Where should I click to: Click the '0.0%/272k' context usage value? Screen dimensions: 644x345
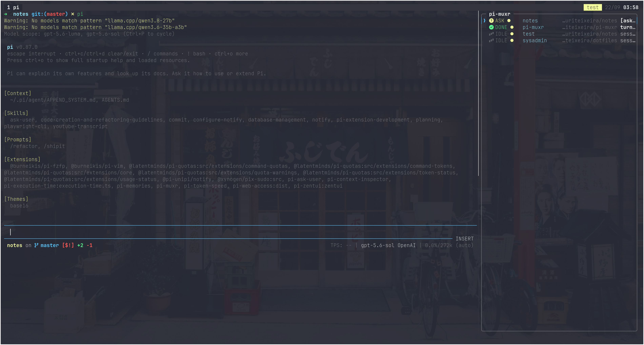438,245
